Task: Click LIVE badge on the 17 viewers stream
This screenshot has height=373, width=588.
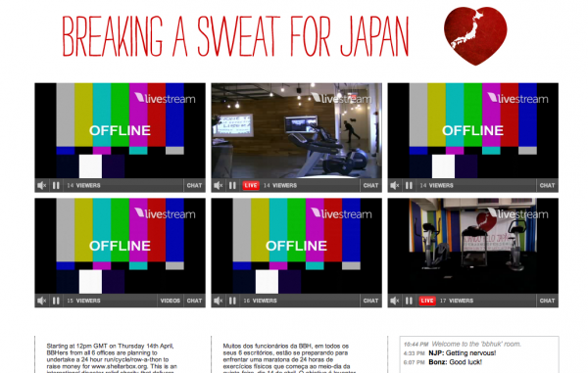Action: click(427, 301)
